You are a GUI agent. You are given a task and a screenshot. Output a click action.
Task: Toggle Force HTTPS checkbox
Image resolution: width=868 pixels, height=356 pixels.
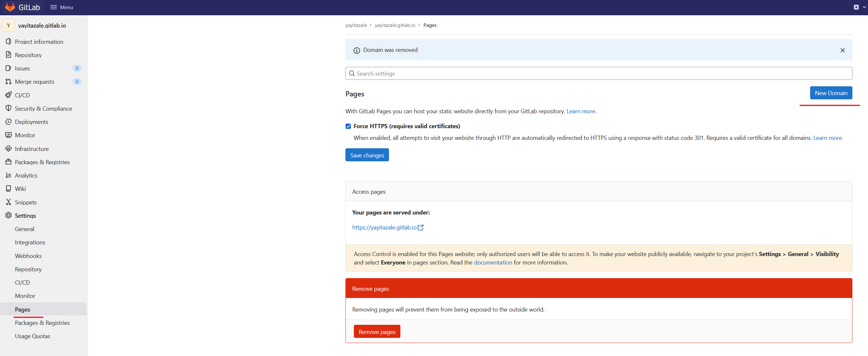pos(348,126)
